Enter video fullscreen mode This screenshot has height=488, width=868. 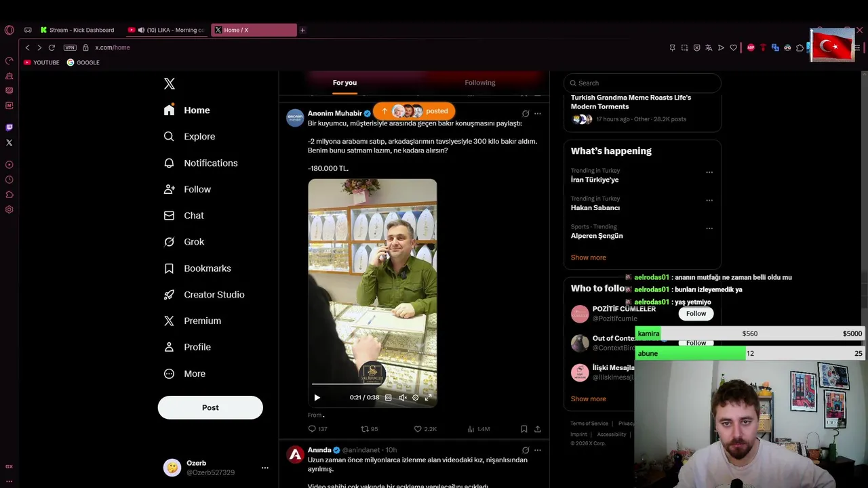coord(428,398)
